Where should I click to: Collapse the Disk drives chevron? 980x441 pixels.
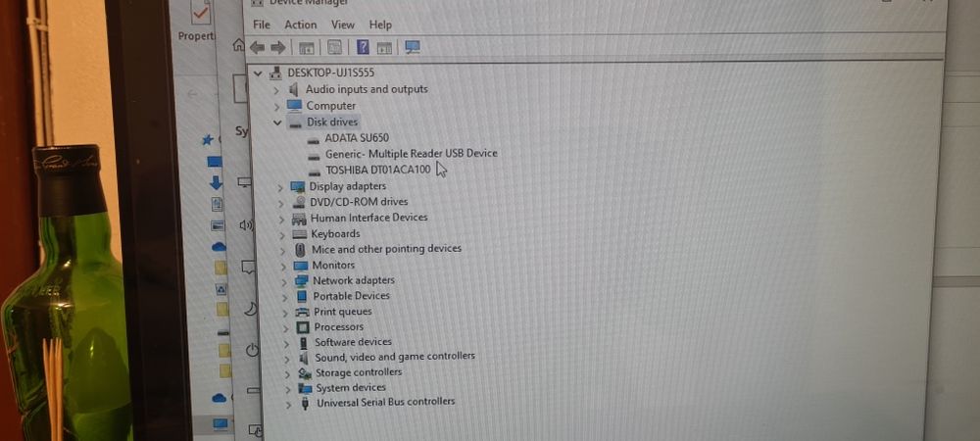(x=277, y=122)
